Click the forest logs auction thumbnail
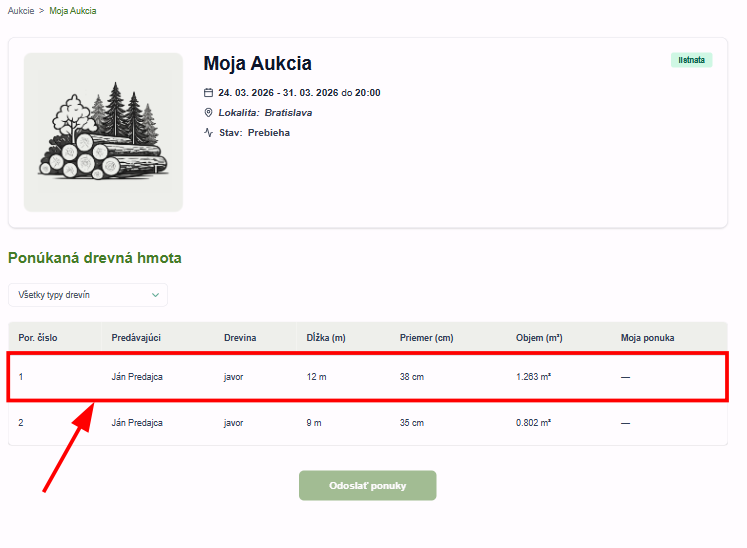This screenshot has width=747, height=548. tap(103, 132)
